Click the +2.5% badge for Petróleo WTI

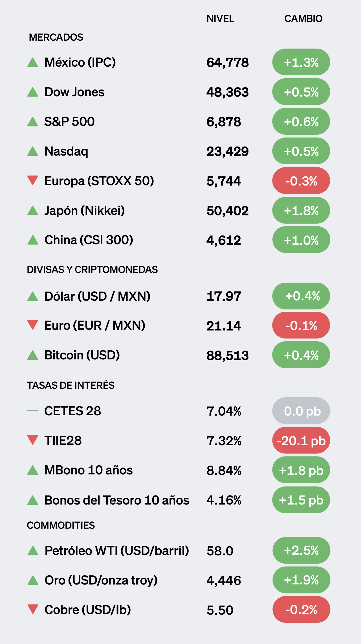tap(301, 550)
